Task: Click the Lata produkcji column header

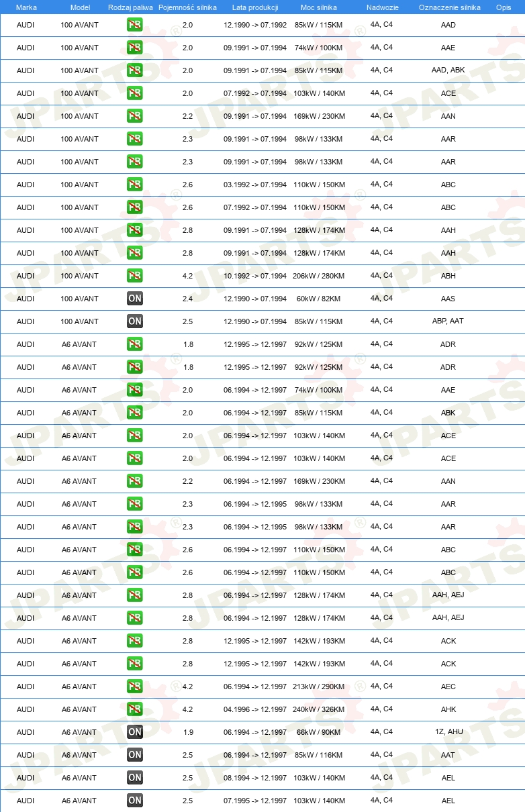Action: pos(255,7)
